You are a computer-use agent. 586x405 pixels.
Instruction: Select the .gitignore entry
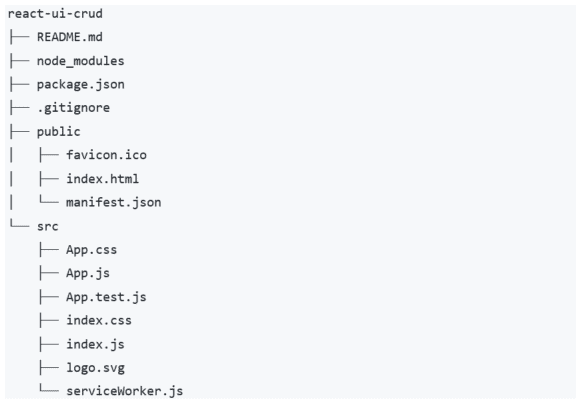[x=73, y=108]
